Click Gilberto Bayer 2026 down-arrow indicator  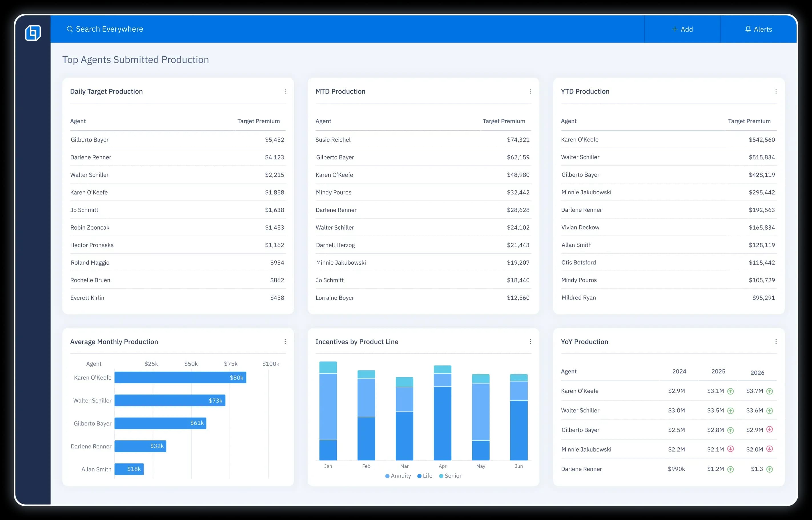point(769,430)
